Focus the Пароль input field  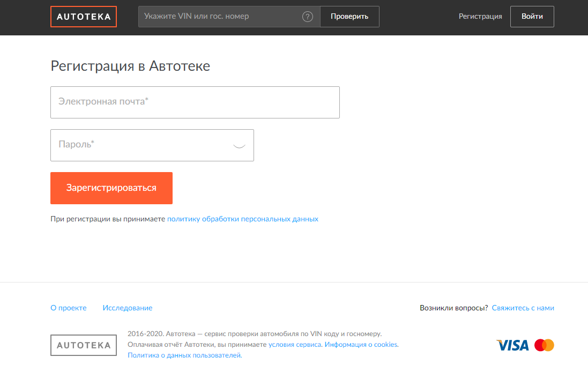coord(152,145)
